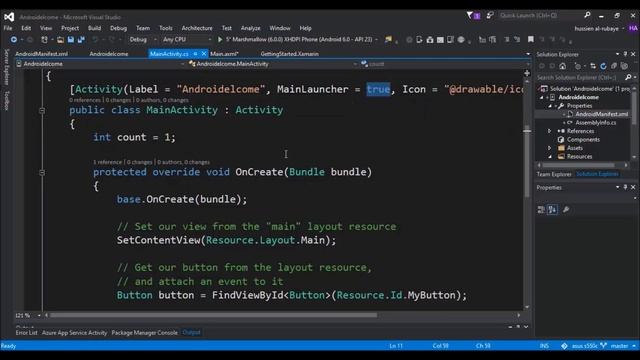This screenshot has height=360, width=640.
Task: Open the Architecture menu
Action: (x=197, y=28)
